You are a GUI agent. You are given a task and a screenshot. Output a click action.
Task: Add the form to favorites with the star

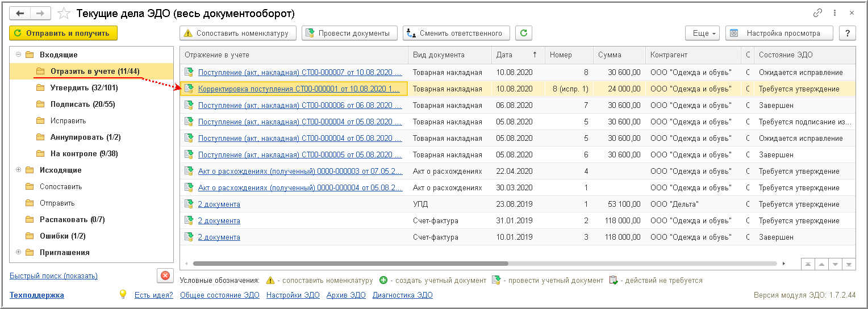point(64,13)
